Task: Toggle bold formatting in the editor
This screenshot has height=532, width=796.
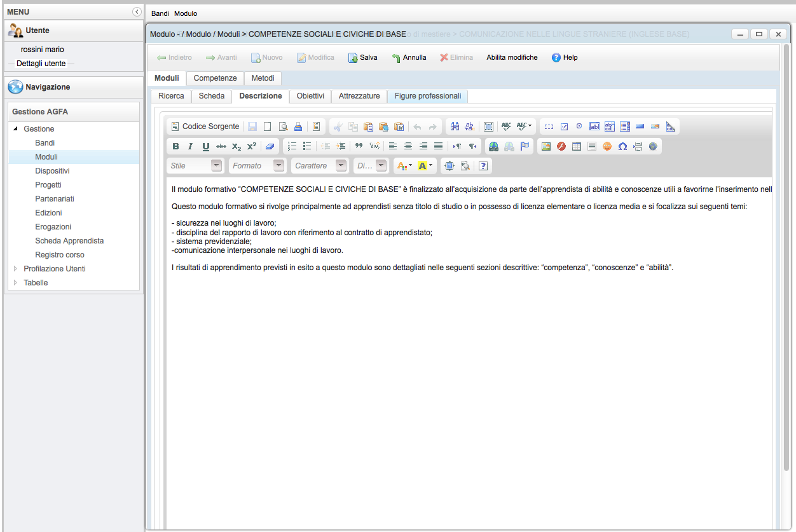Action: point(175,146)
